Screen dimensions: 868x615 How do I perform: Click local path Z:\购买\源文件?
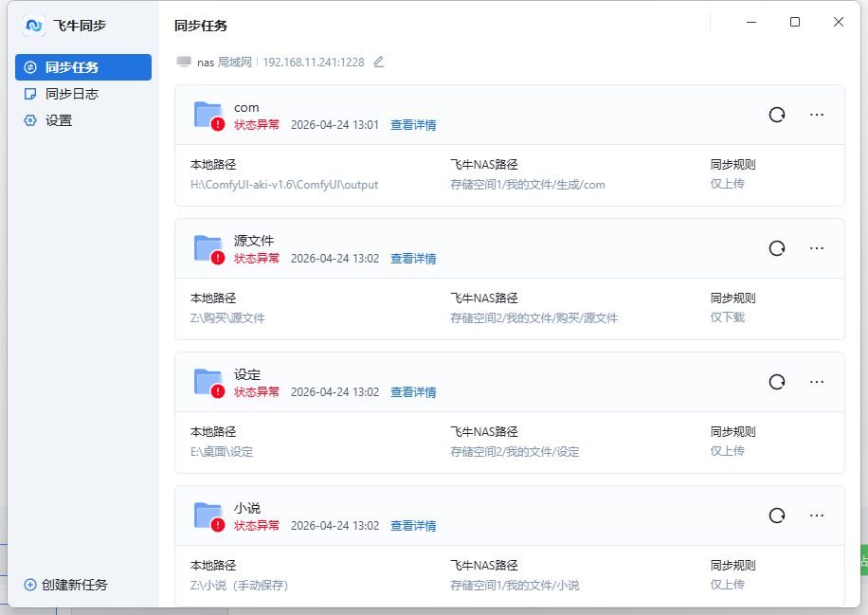(x=227, y=317)
